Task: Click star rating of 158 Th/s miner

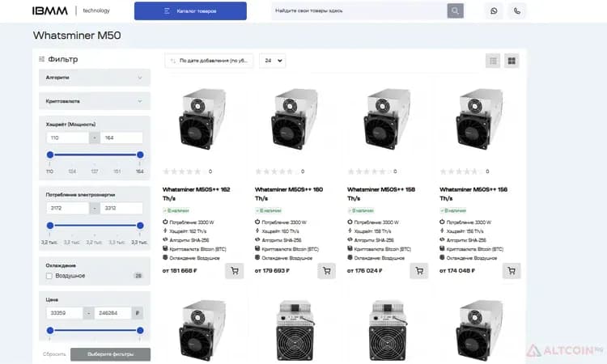Action: click(368, 171)
